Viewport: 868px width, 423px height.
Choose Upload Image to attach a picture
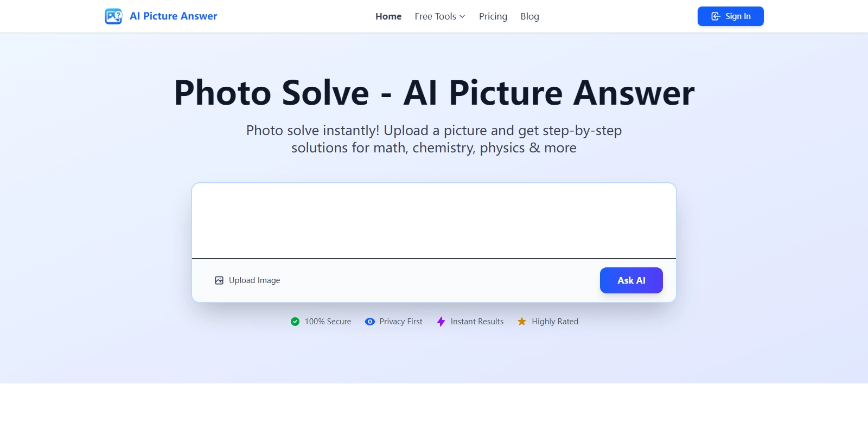[254, 280]
